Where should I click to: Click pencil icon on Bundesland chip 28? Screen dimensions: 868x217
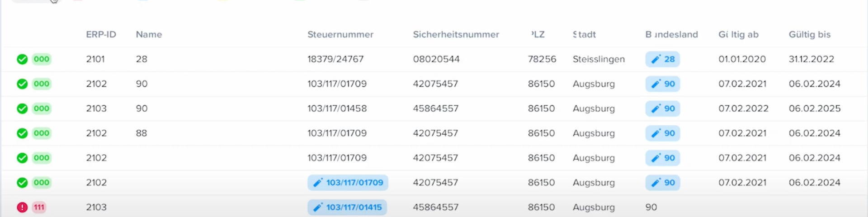click(656, 59)
